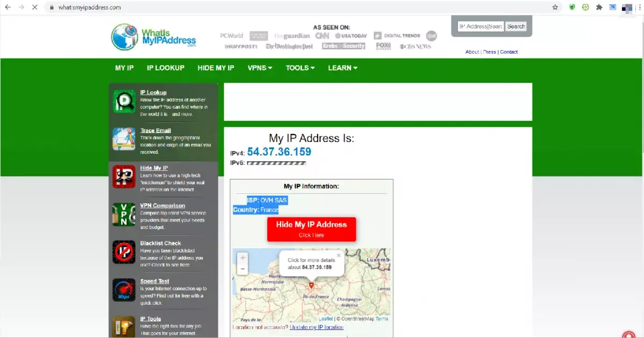Zoom out on the map
644x338 pixels.
click(x=243, y=269)
